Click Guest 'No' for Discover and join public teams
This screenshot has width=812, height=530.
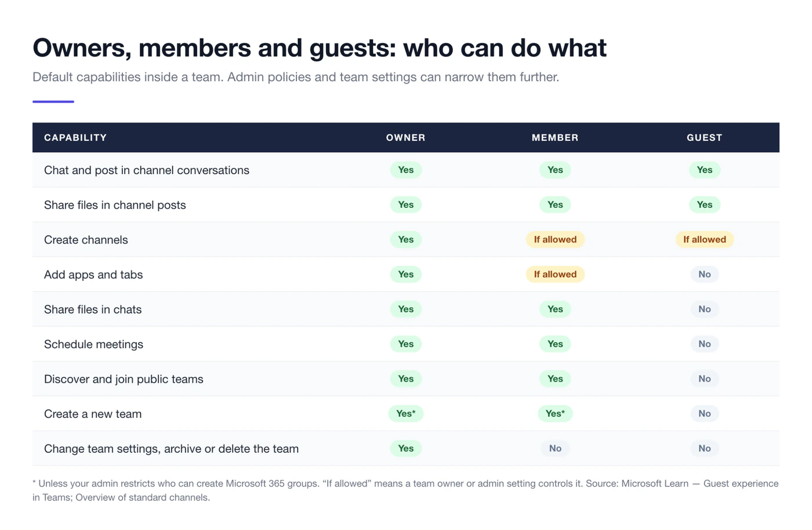[x=705, y=378]
